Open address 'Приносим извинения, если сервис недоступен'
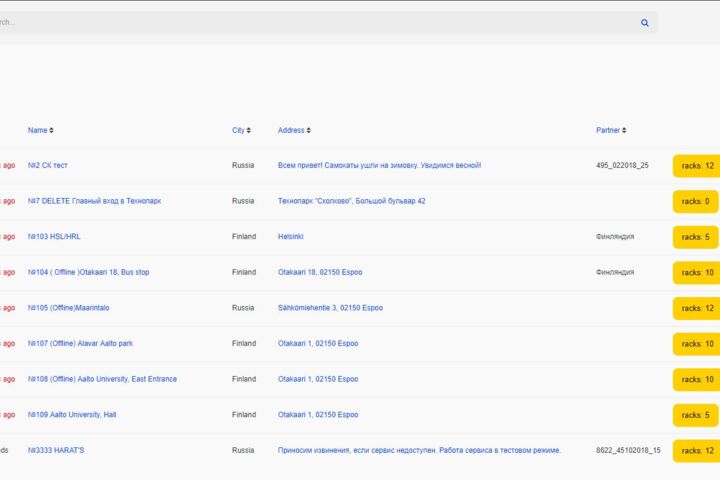720x480 pixels. [419, 450]
